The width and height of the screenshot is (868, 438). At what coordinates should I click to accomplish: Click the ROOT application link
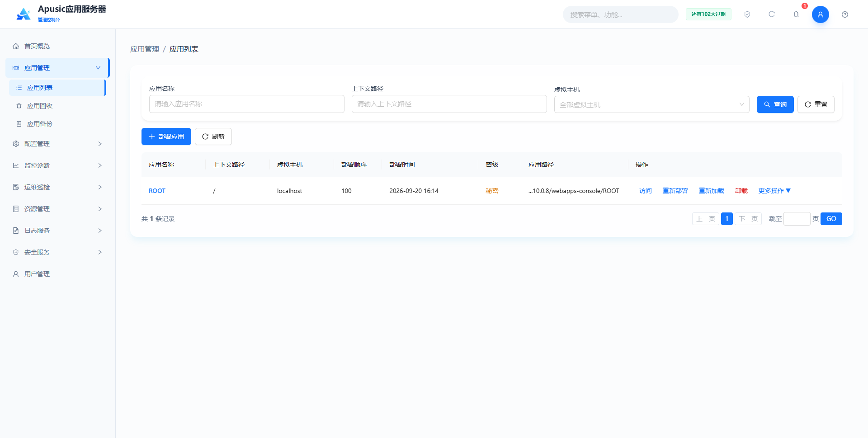click(157, 191)
